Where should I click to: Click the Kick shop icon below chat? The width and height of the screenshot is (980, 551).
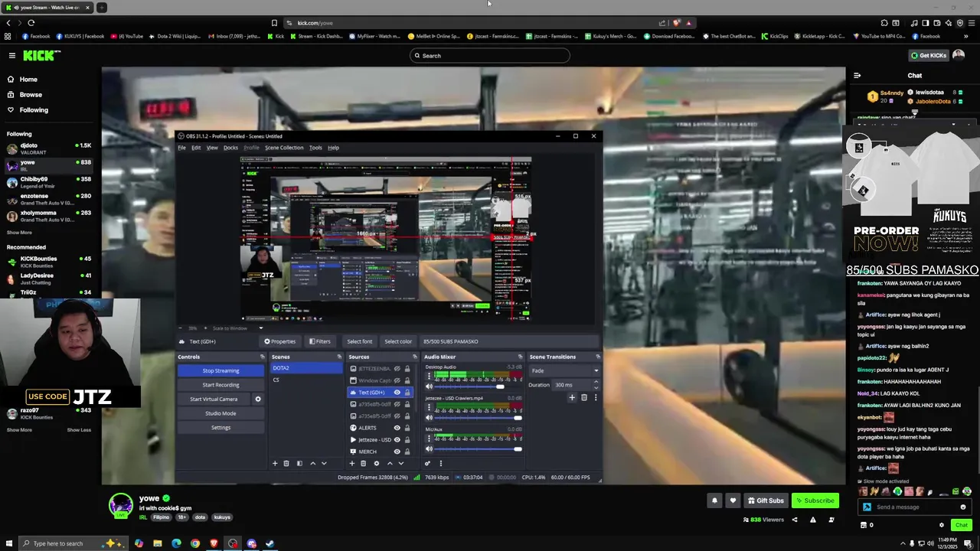click(864, 525)
